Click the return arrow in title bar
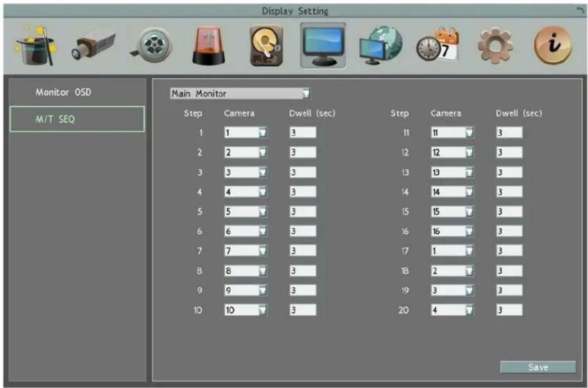This screenshot has height=388, width=588. pos(581,11)
